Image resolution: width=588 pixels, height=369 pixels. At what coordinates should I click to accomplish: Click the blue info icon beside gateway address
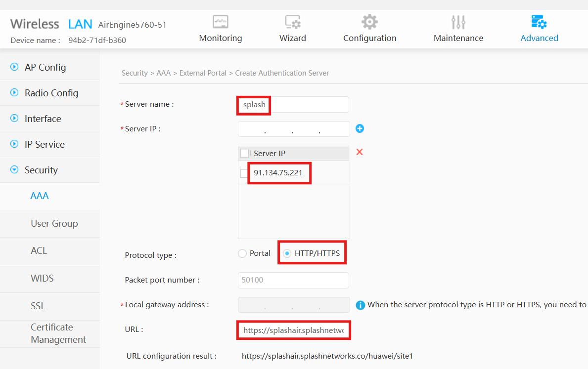[360, 305]
